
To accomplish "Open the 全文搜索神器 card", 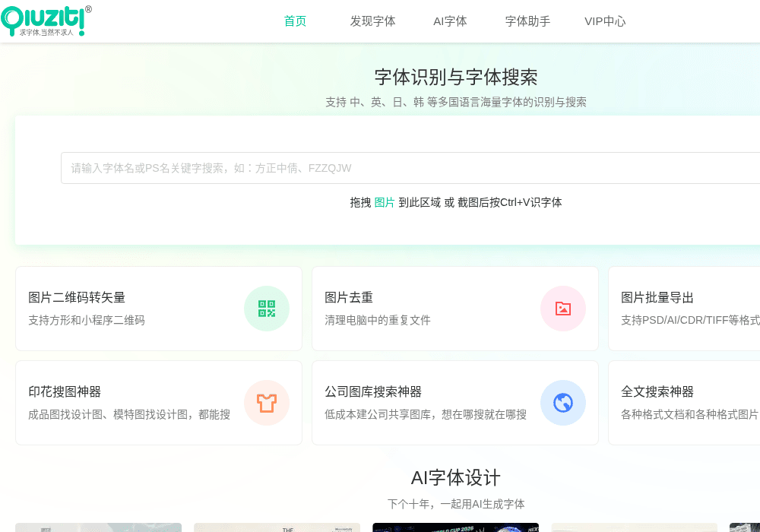I will [x=685, y=403].
